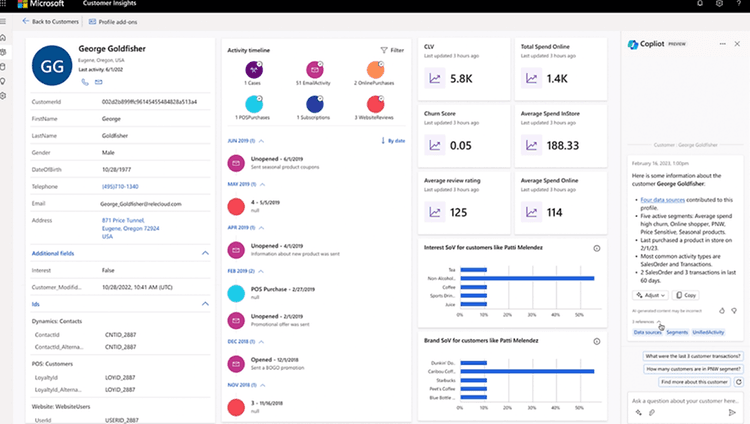The height and width of the screenshot is (424, 750).
Task: Toggle the Subscriptions activity filter circle
Action: 314,104
